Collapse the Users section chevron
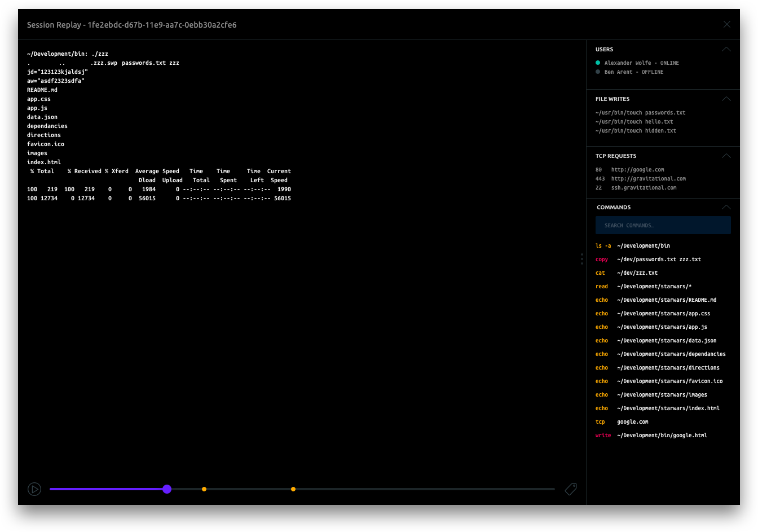758x532 pixels. tap(726, 50)
